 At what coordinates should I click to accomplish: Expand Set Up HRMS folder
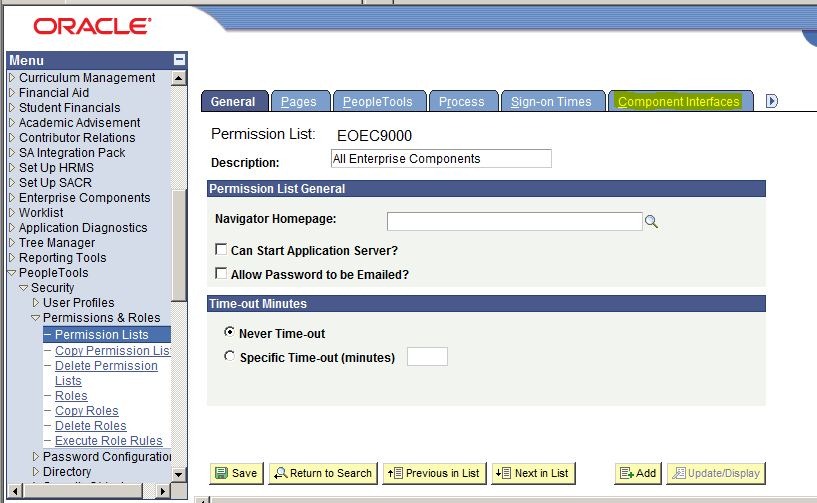pos(12,168)
